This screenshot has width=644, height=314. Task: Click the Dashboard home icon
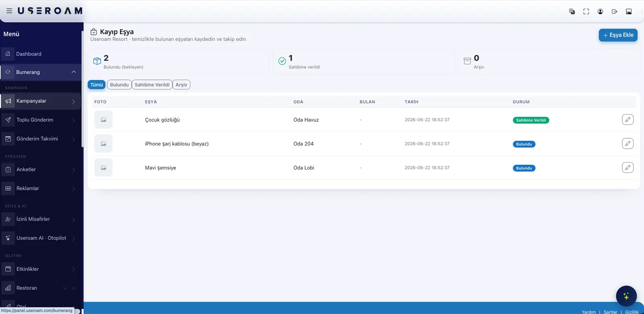pyautogui.click(x=8, y=54)
